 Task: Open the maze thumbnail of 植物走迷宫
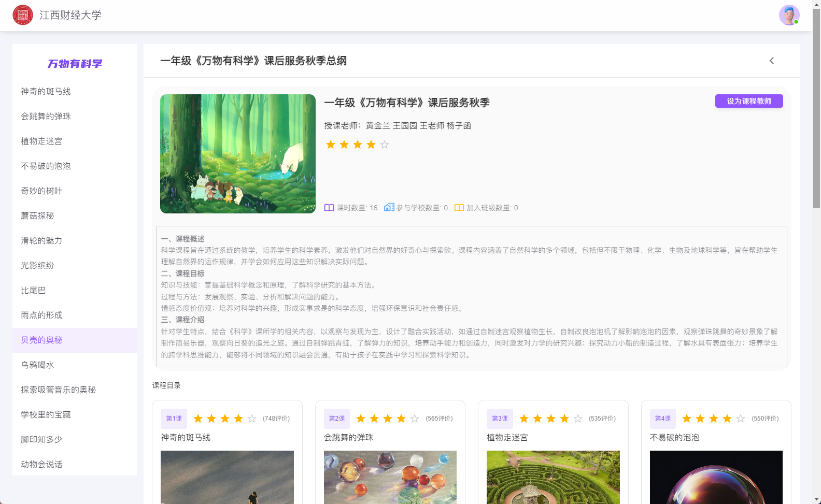tap(553, 477)
